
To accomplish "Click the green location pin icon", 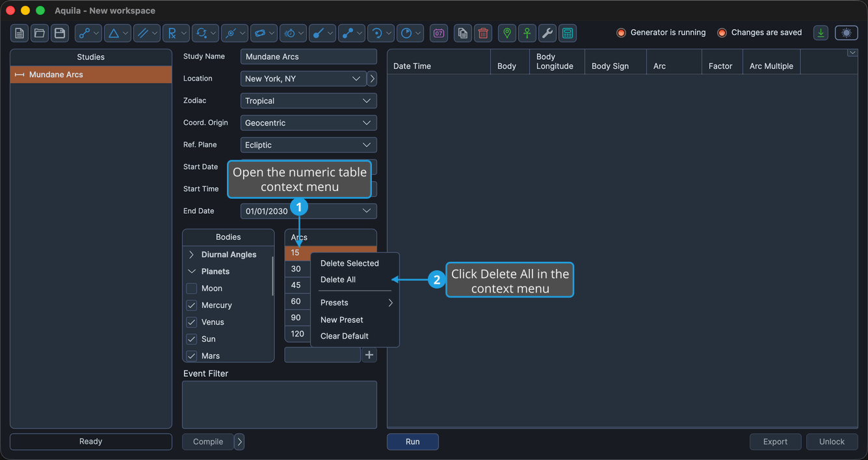I will tap(507, 33).
